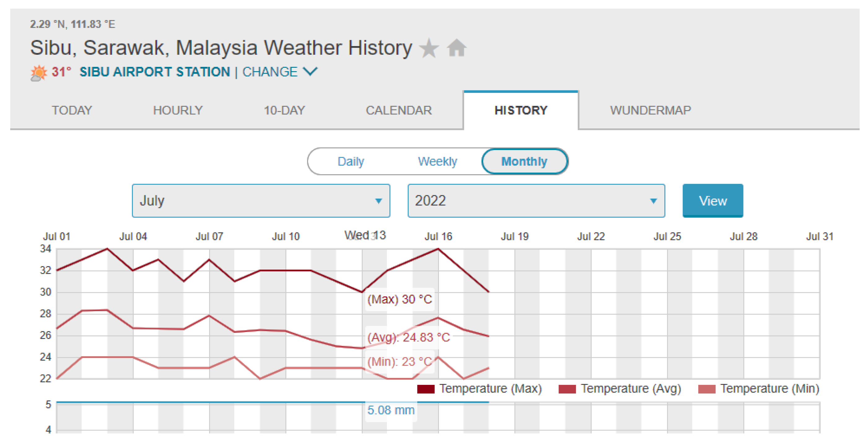Switch to the HOURLY tab
The width and height of the screenshot is (868, 443).
[x=178, y=110]
